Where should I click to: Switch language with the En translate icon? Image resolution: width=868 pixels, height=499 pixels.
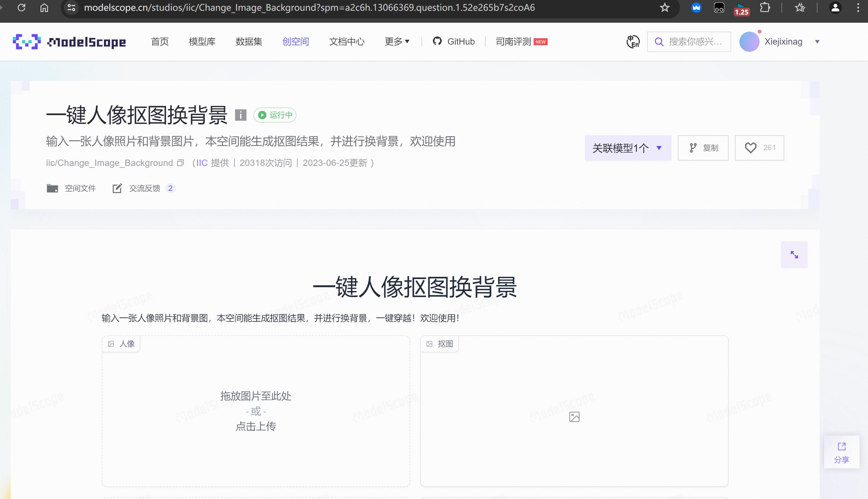(x=633, y=42)
